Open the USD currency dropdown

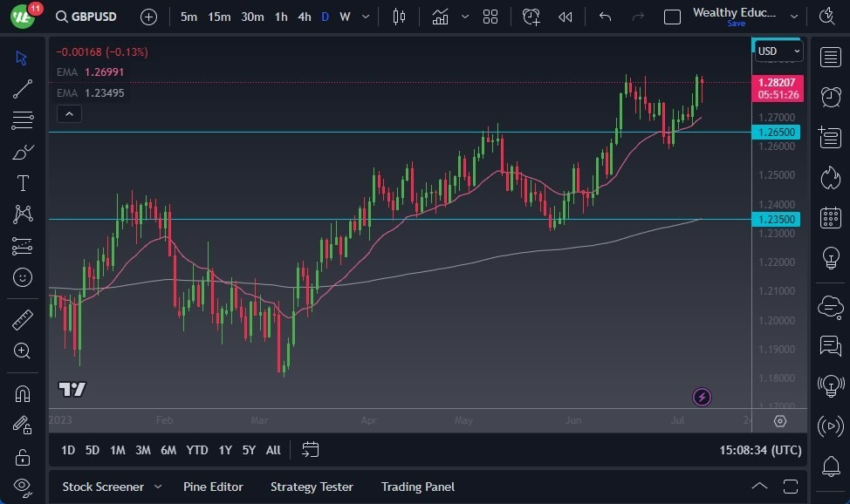(x=778, y=51)
